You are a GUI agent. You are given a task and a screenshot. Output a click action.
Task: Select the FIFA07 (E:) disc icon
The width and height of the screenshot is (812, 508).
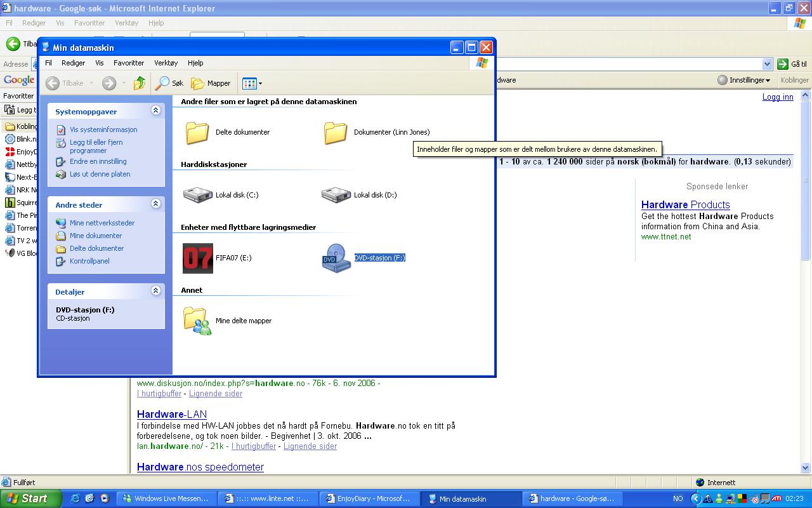coord(198,258)
